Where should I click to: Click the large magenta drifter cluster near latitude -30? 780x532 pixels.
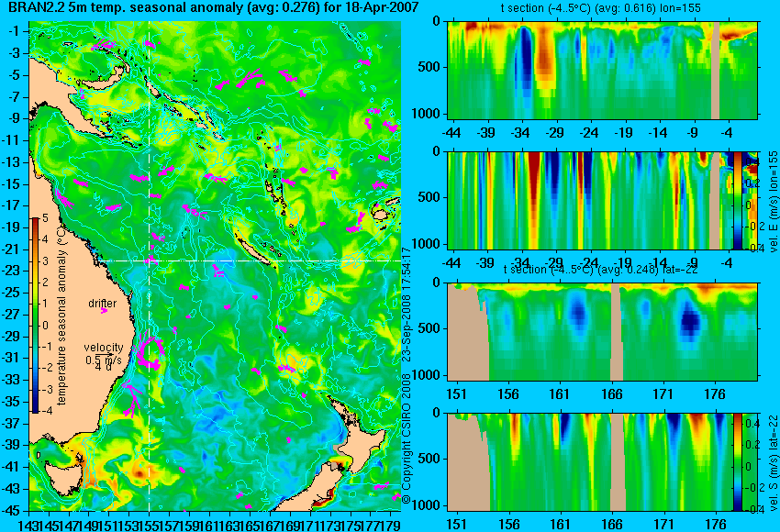[x=150, y=352]
